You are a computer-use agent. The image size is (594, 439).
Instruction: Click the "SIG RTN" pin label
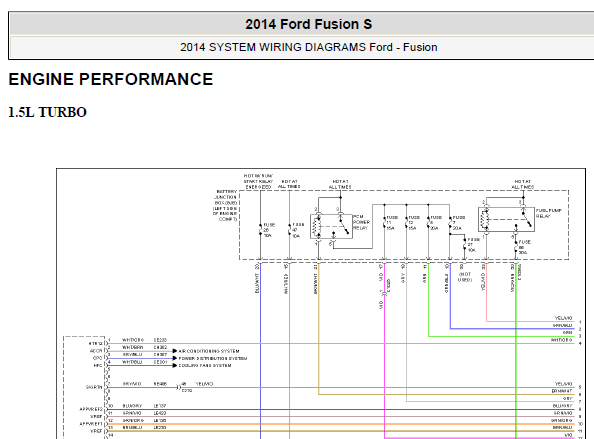coord(94,387)
